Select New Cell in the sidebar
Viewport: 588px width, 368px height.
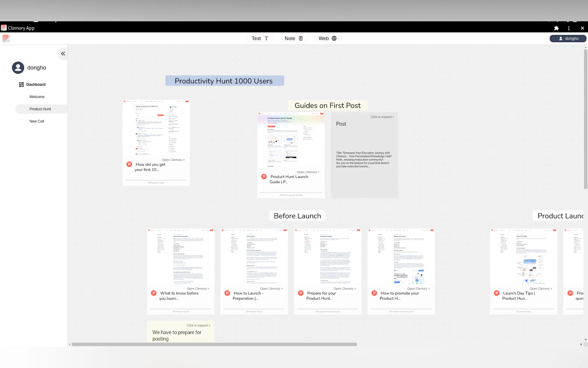[37, 121]
